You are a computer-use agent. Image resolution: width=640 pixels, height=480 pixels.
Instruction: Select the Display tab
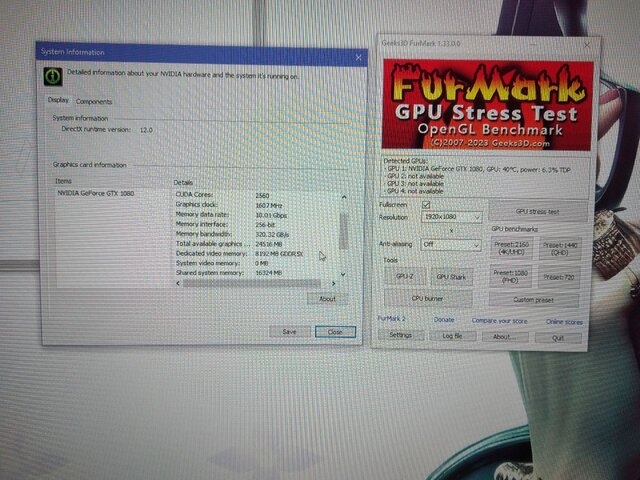[58, 100]
